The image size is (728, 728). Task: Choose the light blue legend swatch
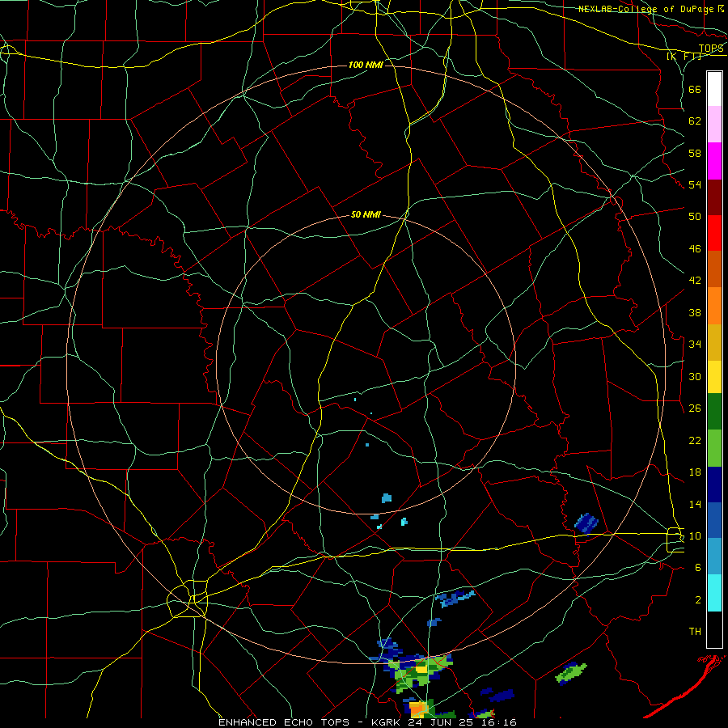[714, 557]
